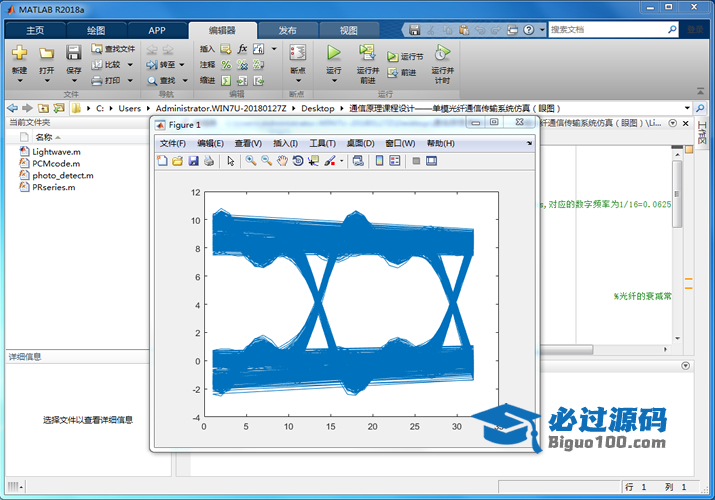Select PCMcode.m in current folder
This screenshot has height=500, width=715.
[x=56, y=164]
